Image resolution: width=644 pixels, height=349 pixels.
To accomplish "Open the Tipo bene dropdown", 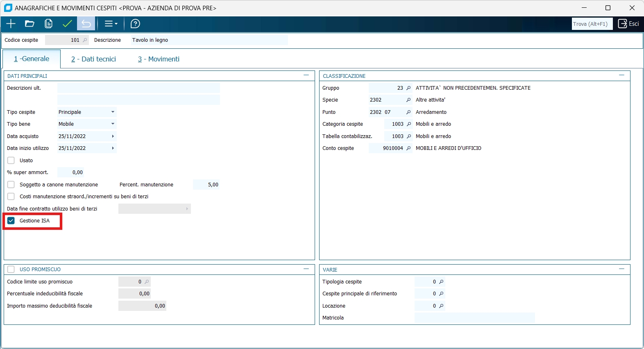I will click(113, 124).
